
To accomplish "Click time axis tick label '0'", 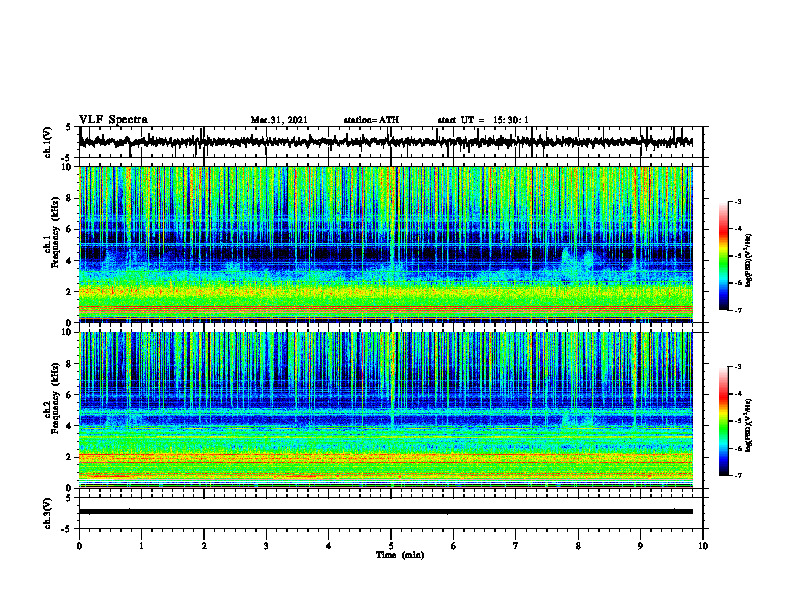I will pyautogui.click(x=79, y=546).
